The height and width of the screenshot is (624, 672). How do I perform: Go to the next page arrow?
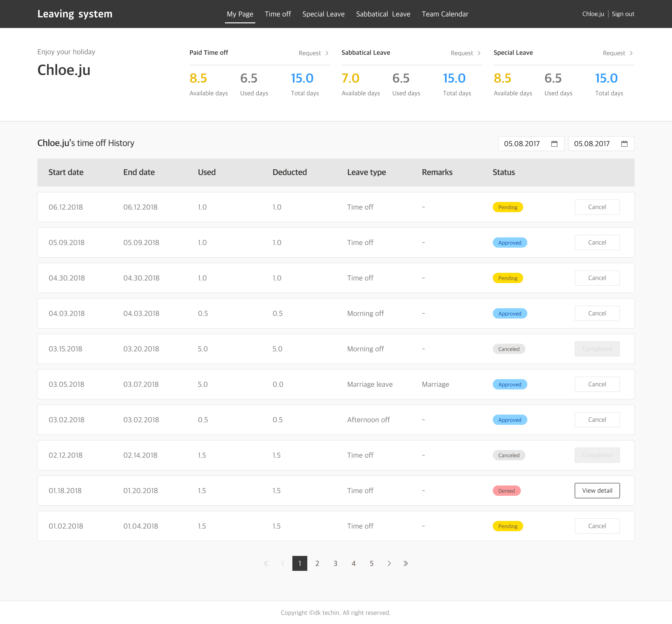pos(389,563)
